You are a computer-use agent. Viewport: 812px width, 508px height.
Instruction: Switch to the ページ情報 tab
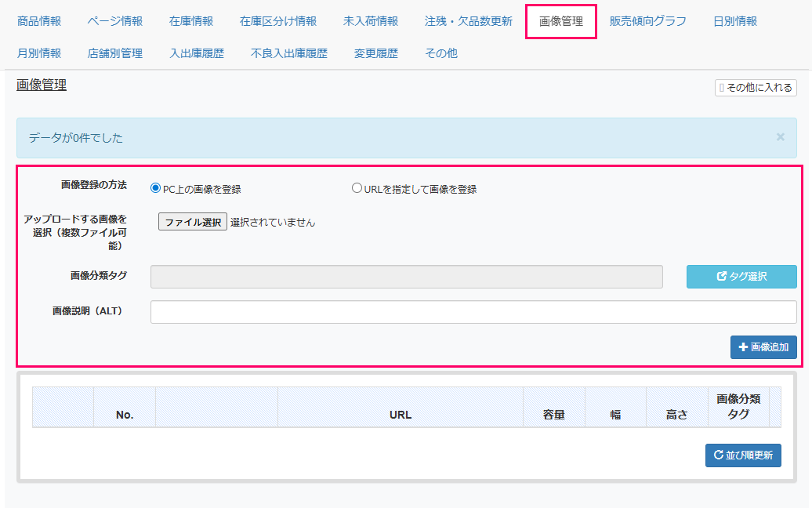pyautogui.click(x=115, y=21)
